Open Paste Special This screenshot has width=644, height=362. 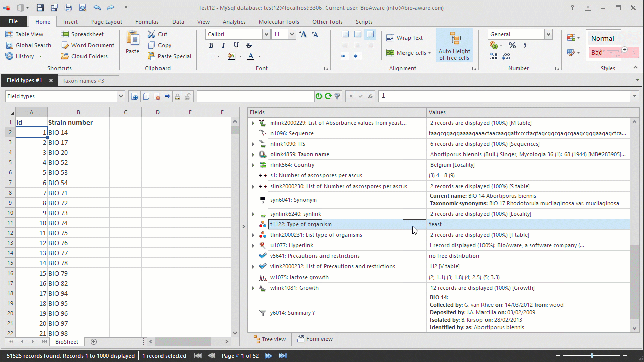170,56
